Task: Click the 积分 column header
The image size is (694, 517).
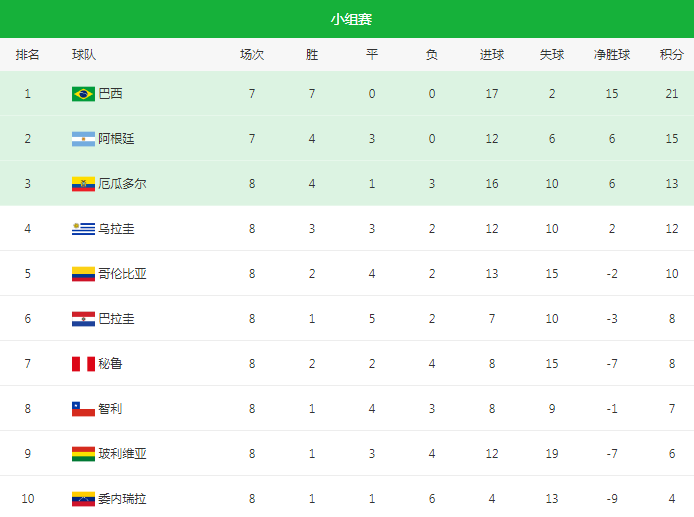Action: click(x=672, y=55)
